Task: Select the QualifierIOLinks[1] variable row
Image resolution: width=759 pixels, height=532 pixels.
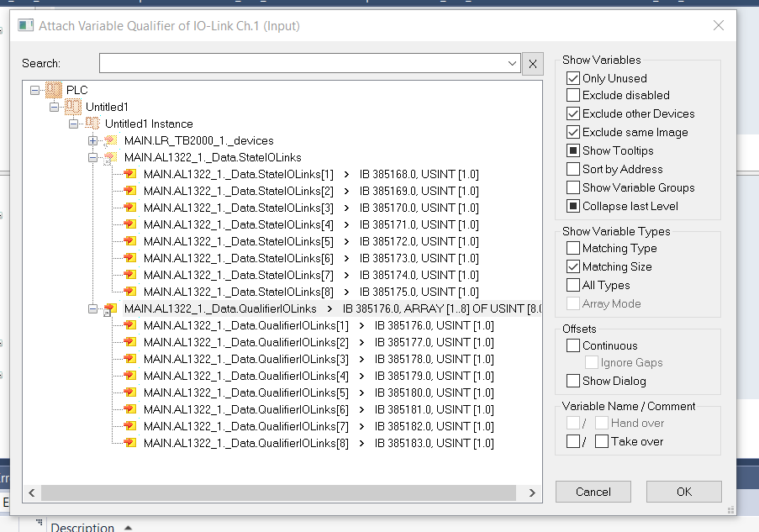Action: click(319, 325)
